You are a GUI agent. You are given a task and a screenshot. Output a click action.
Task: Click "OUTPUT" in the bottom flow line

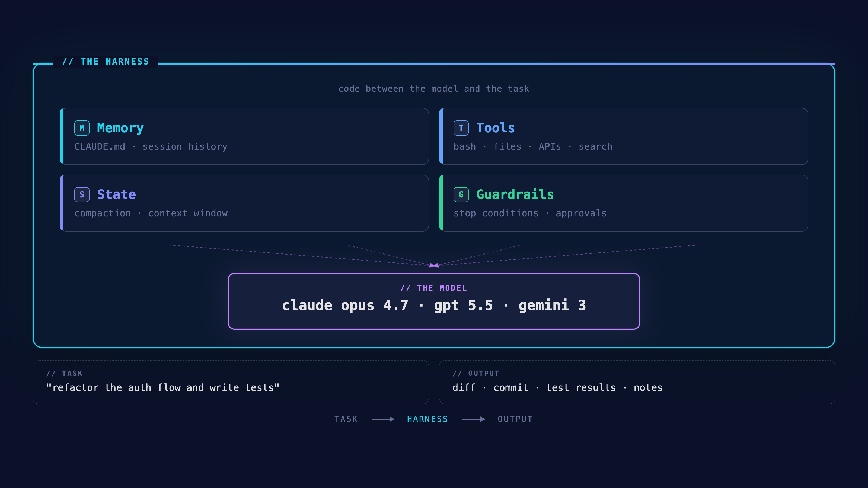(515, 419)
